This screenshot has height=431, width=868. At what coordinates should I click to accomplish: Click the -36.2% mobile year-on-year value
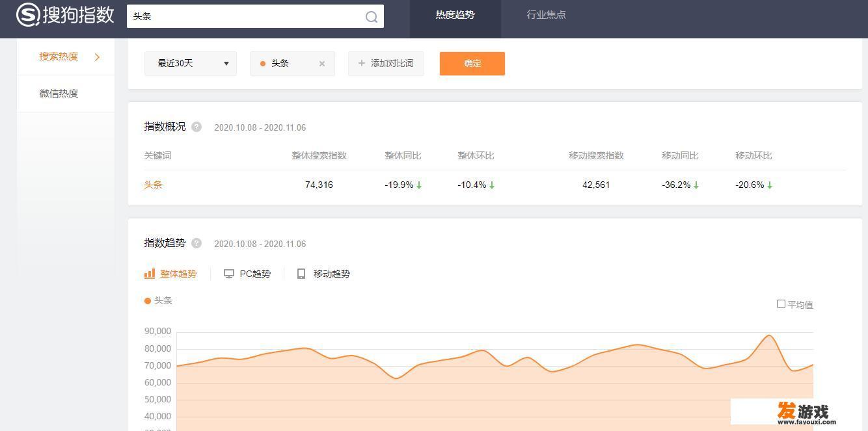676,185
